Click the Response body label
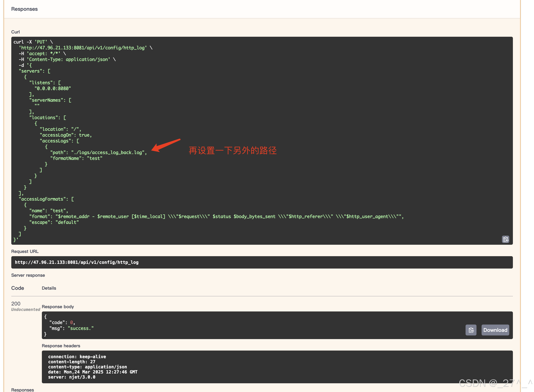534x392 pixels. (x=58, y=307)
